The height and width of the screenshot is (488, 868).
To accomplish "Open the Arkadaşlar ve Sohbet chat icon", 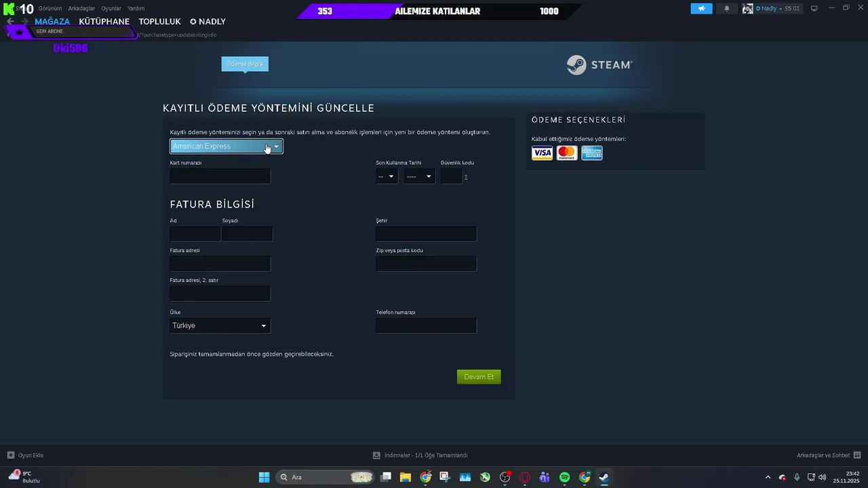I will pos(857,455).
